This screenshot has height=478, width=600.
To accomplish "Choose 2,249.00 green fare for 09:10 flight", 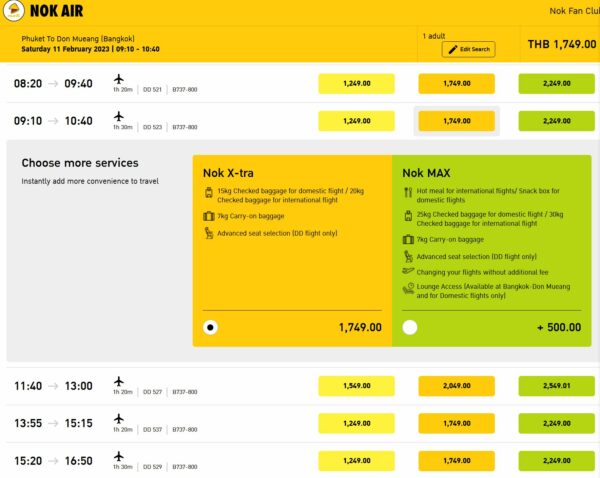I will (556, 121).
